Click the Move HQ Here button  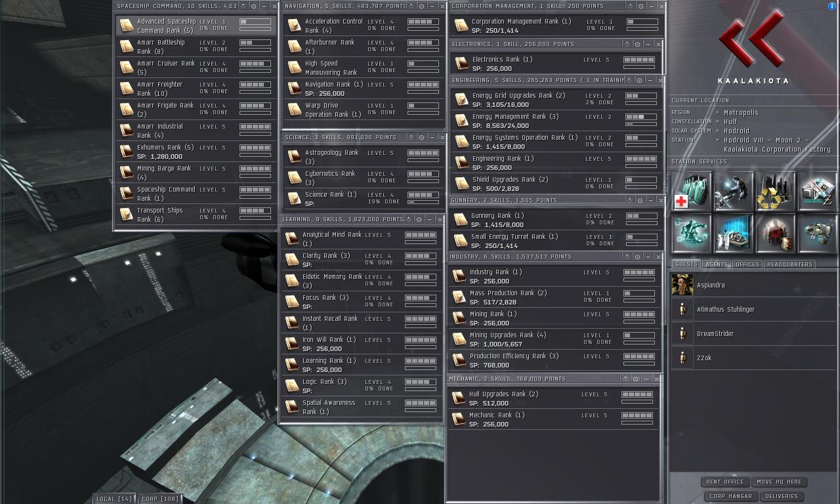coord(779,482)
